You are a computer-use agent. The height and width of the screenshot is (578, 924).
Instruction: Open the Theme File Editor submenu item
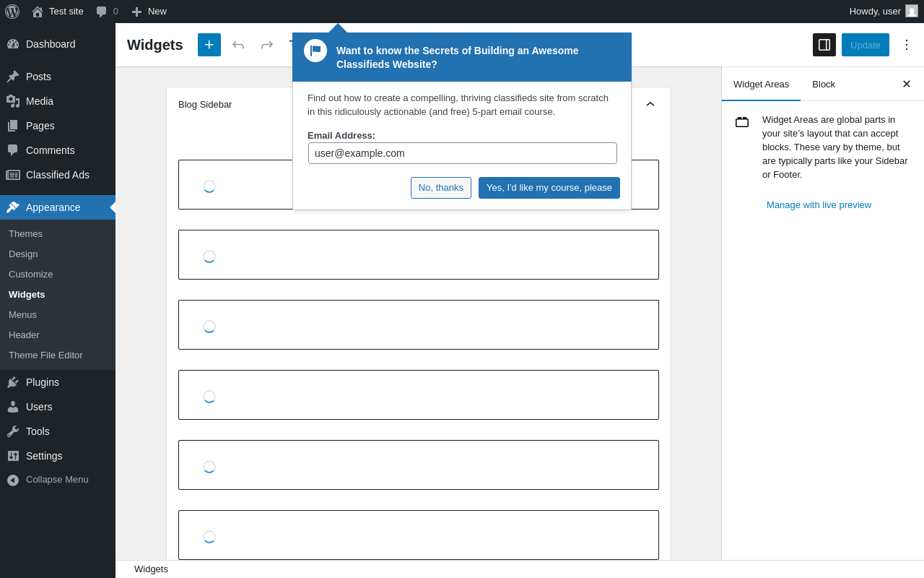[45, 355]
